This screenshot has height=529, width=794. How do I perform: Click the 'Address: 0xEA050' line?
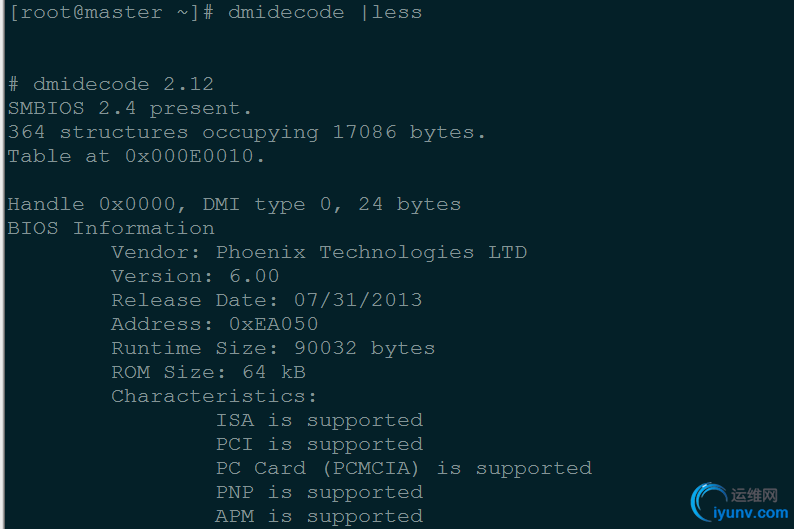coord(215,324)
